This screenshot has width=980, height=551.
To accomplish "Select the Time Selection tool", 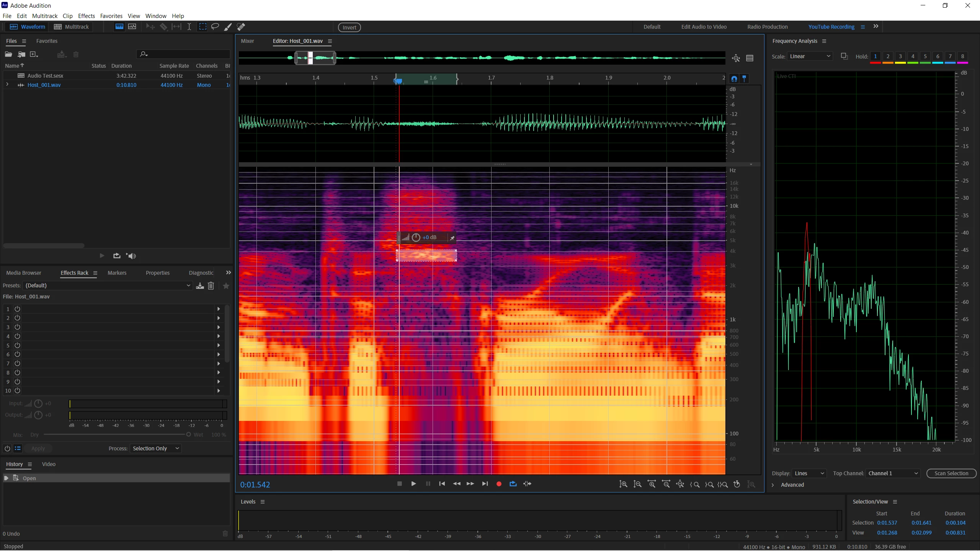I will (189, 27).
